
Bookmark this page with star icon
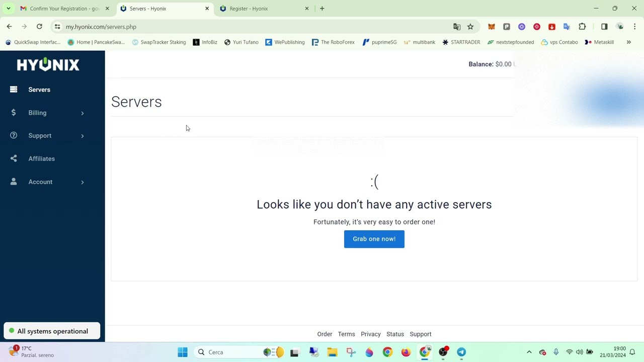pyautogui.click(x=470, y=27)
